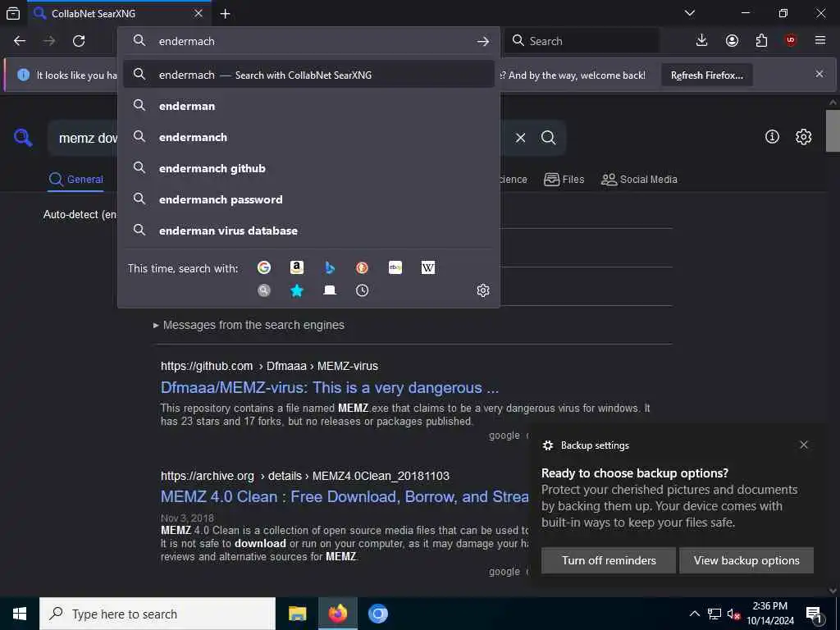Click Turn off reminders button
This screenshot has height=630, width=840.
pos(609,560)
